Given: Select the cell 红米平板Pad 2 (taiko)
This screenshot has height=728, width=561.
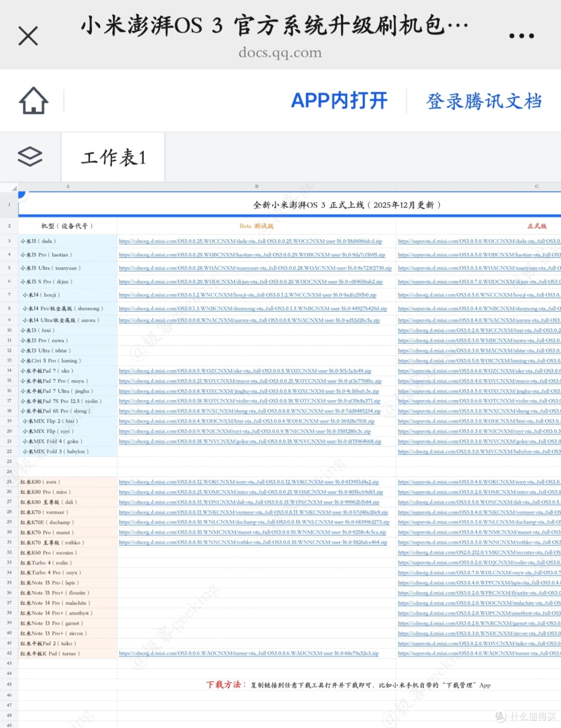Looking at the screenshot, I should click(68, 643).
